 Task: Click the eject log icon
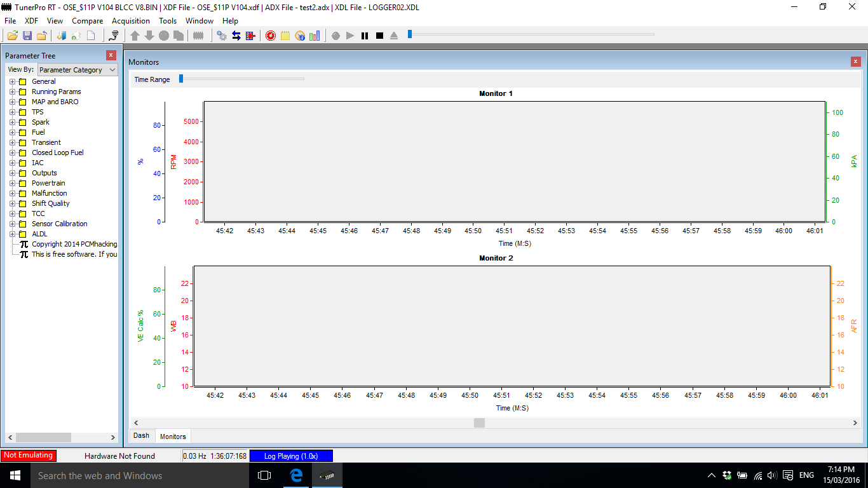point(394,36)
